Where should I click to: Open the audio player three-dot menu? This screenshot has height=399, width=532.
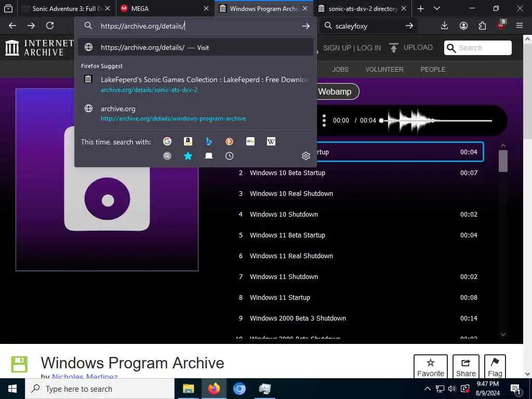point(324,121)
